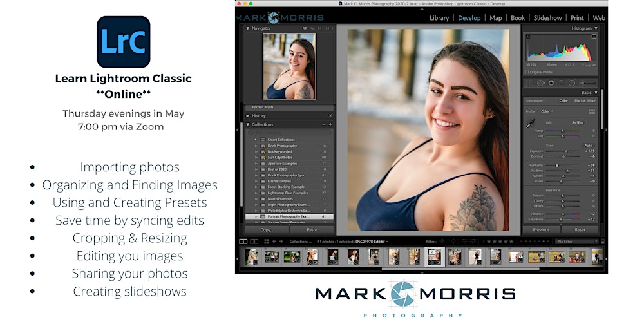
Task: Switch to the Book module
Action: 518,18
